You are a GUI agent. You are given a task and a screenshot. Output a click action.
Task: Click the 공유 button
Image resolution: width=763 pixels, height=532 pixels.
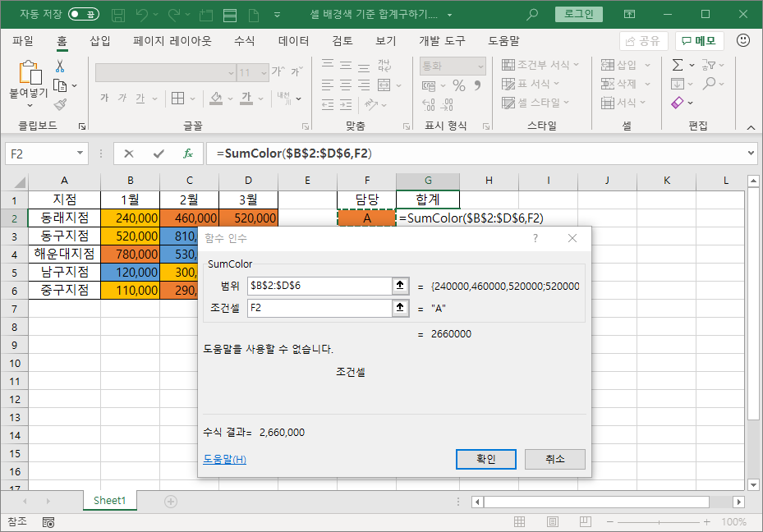tap(643, 41)
